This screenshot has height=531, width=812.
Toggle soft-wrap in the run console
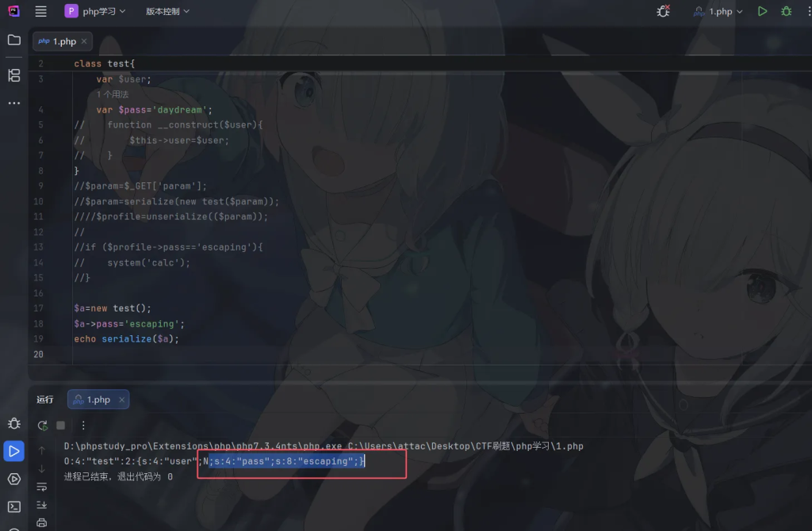point(42,487)
